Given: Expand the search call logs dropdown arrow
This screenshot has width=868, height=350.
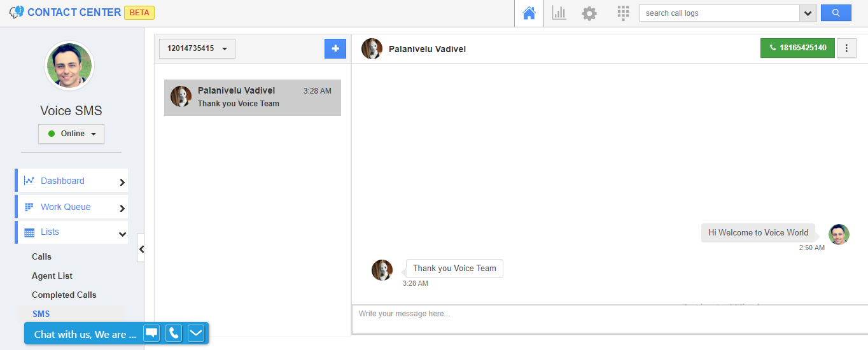Looking at the screenshot, I should (808, 13).
